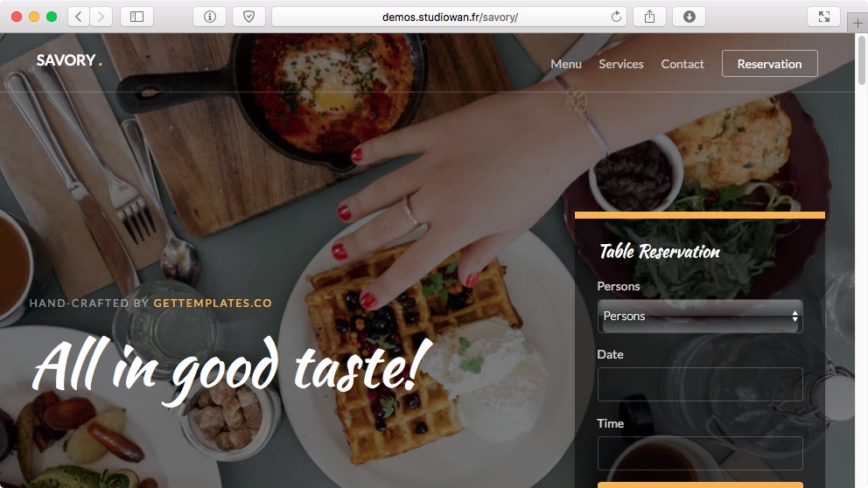Focus the Date input field
The width and height of the screenshot is (868, 488).
tap(700, 384)
